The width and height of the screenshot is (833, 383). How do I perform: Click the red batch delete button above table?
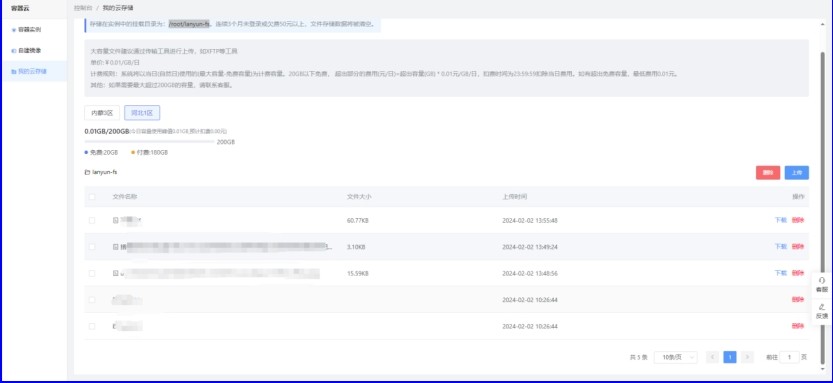(768, 173)
